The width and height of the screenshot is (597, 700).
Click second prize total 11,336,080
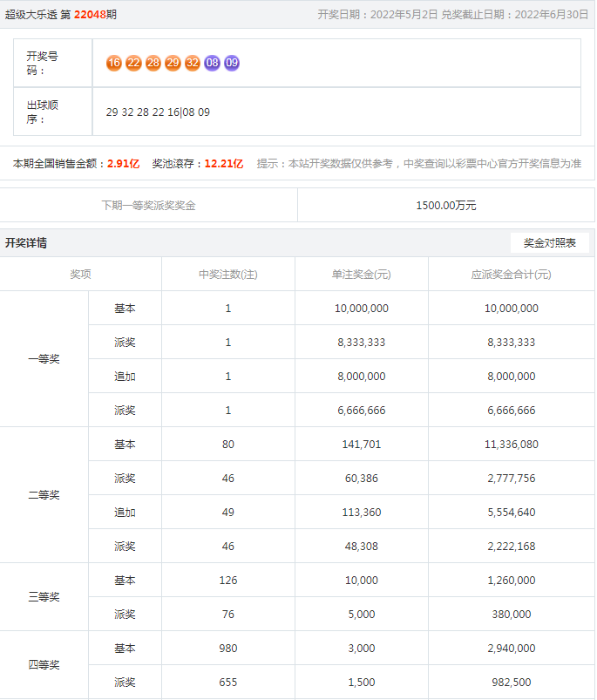[x=512, y=445]
